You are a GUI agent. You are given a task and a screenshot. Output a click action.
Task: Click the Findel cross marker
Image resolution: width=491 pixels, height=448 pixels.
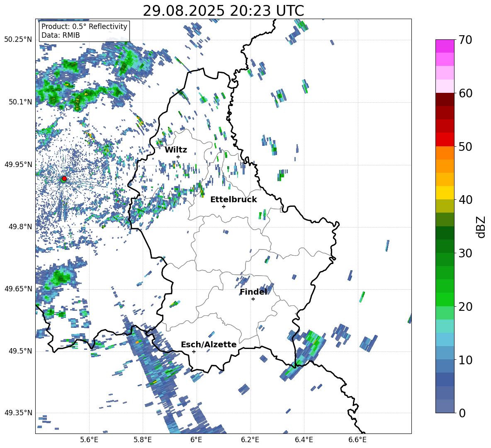coord(253,299)
